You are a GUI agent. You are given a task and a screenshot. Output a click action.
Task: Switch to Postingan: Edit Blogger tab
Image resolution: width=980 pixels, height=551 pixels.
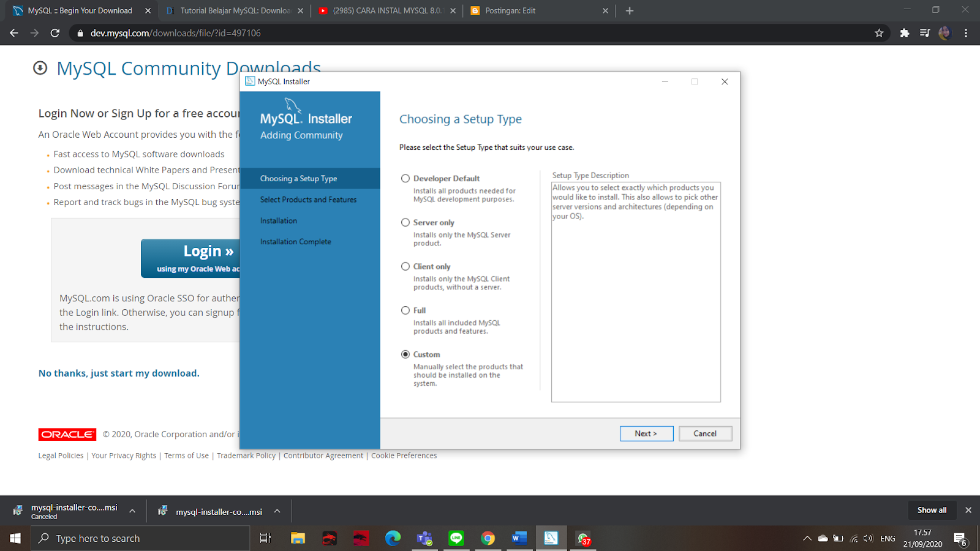pyautogui.click(x=539, y=10)
